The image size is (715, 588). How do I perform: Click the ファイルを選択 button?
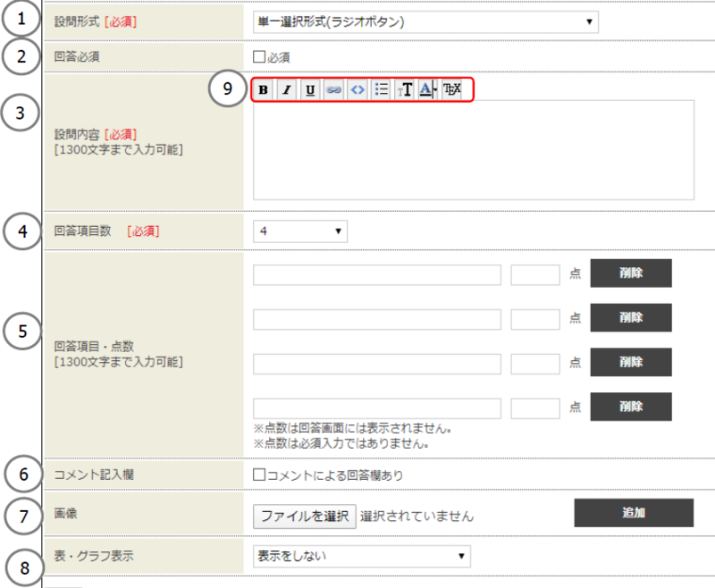pyautogui.click(x=305, y=516)
